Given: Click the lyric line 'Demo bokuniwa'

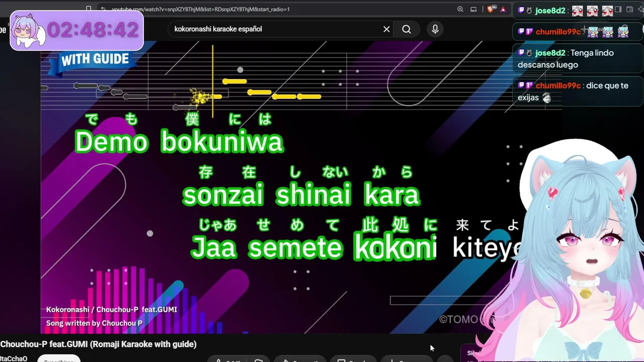Looking at the screenshot, I should [x=179, y=142].
